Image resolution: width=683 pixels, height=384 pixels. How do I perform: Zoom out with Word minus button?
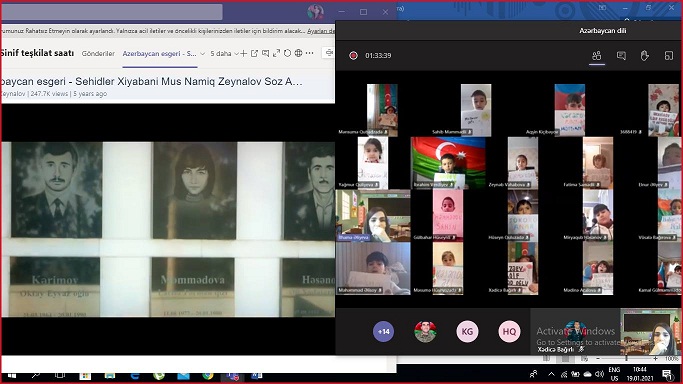[598, 358]
